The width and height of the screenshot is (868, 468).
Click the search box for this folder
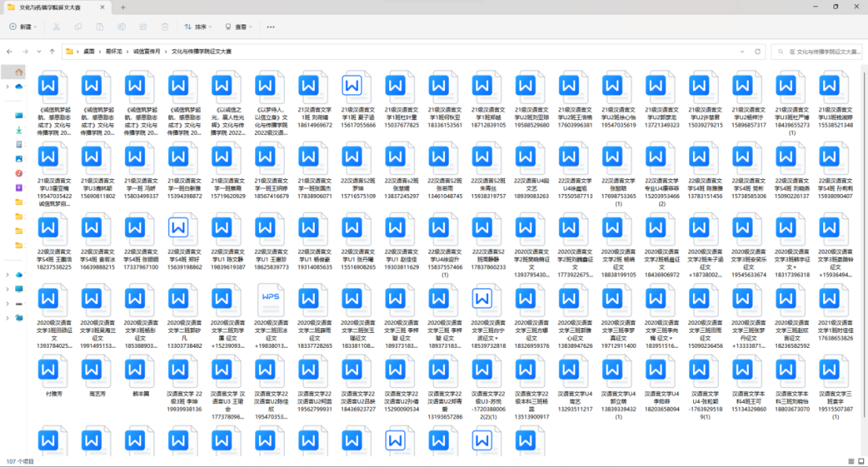coord(817,52)
